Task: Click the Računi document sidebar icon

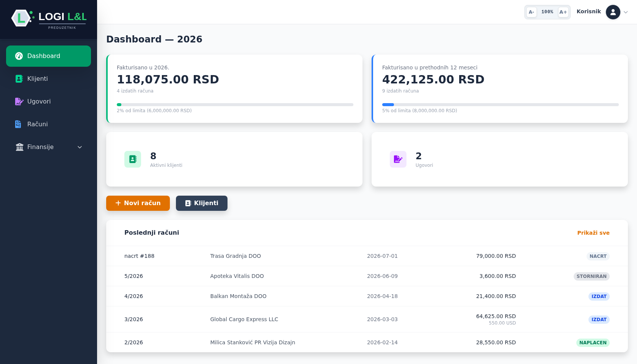Action: click(18, 124)
